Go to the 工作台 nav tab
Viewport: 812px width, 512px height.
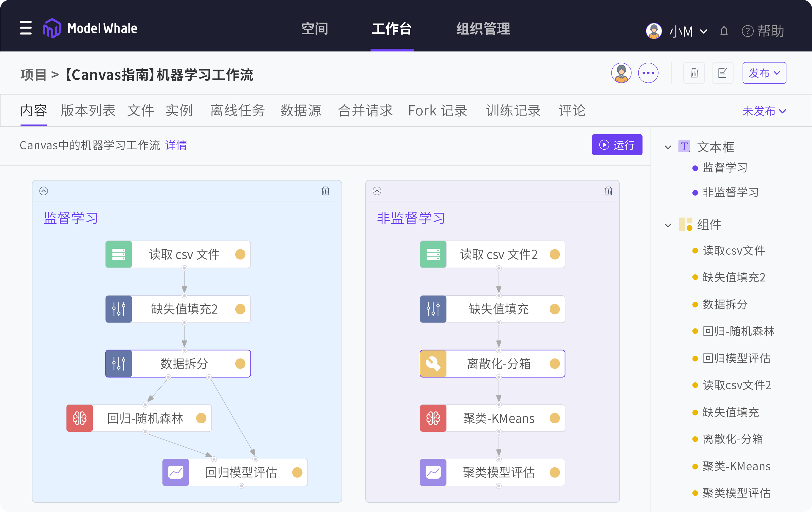(392, 29)
